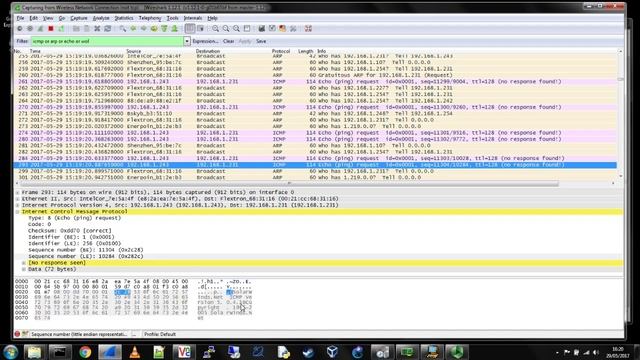The image size is (640, 360).
Task: Edit display filters icon
Action: pos(272,29)
